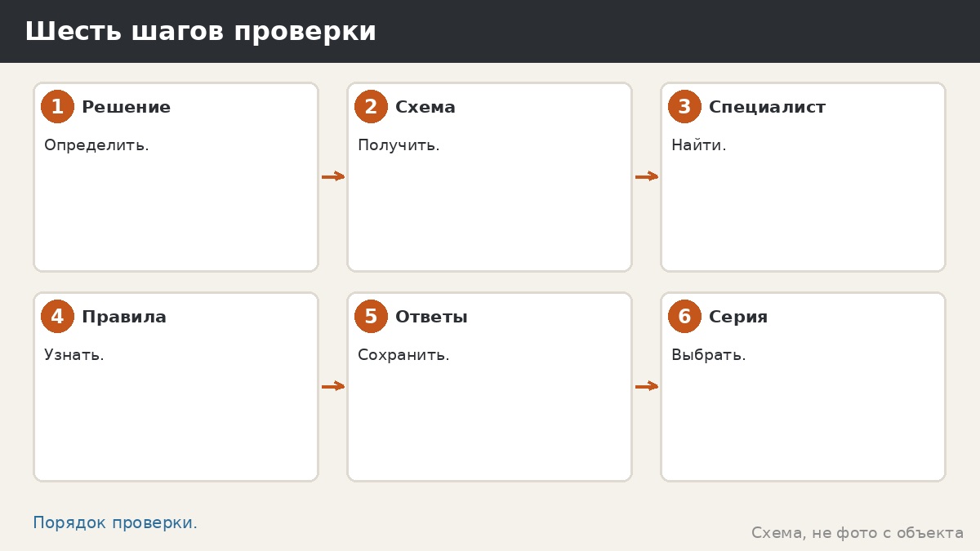Click the step 4 number badge
The width and height of the screenshot is (980, 551).
click(x=57, y=317)
